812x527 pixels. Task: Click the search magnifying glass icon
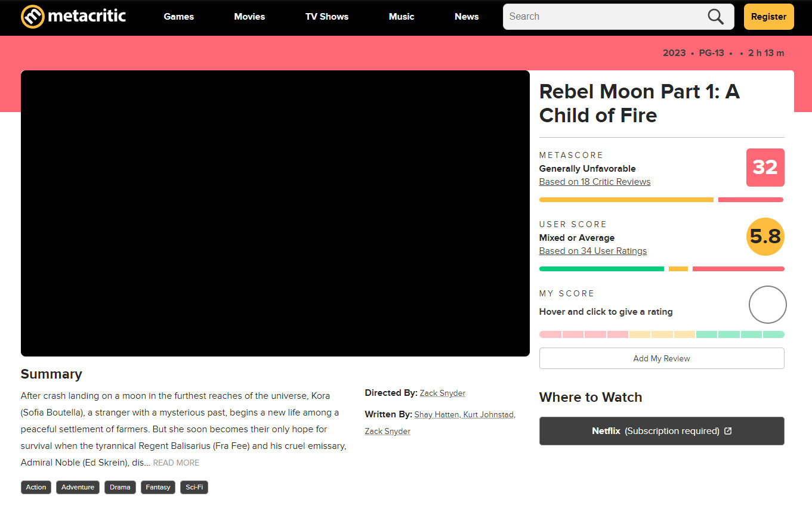coord(715,17)
